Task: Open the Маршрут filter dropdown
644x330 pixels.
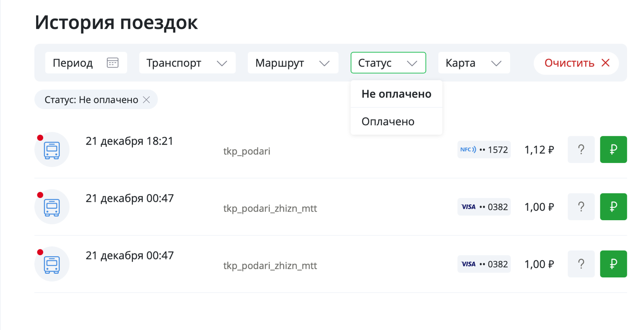Action: click(292, 63)
